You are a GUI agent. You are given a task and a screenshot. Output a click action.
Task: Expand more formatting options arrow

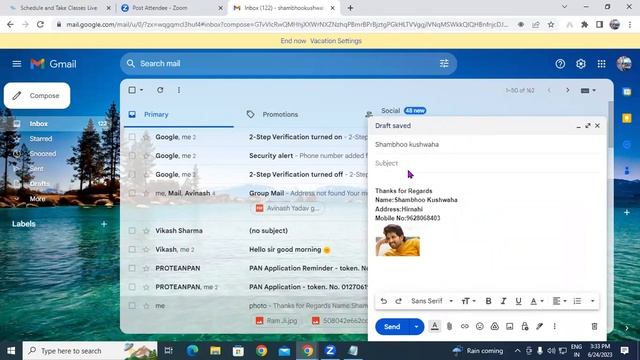pos(592,301)
